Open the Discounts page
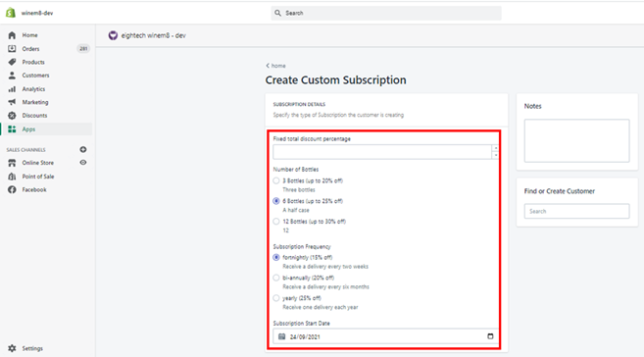The width and height of the screenshot is (644, 357). pos(34,116)
